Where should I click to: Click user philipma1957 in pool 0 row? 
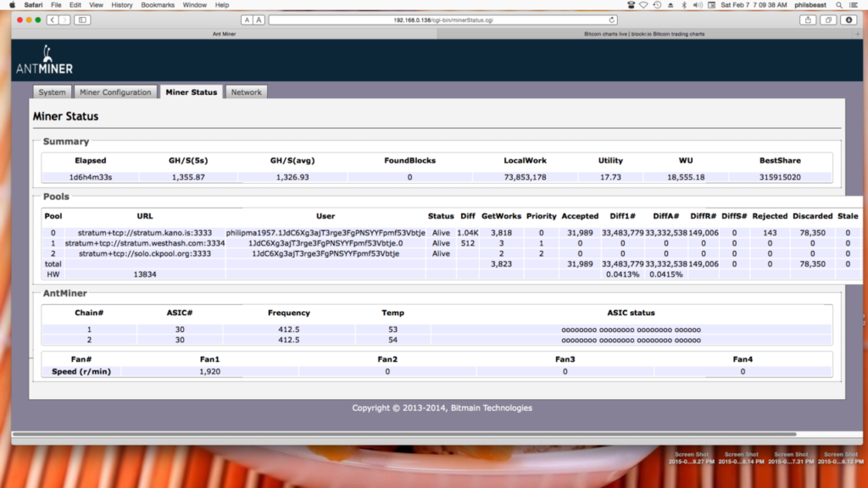[325, 233]
